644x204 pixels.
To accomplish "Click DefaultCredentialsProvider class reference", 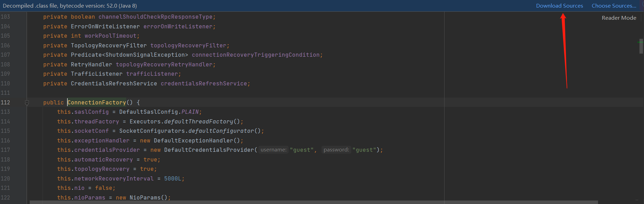I will point(209,150).
